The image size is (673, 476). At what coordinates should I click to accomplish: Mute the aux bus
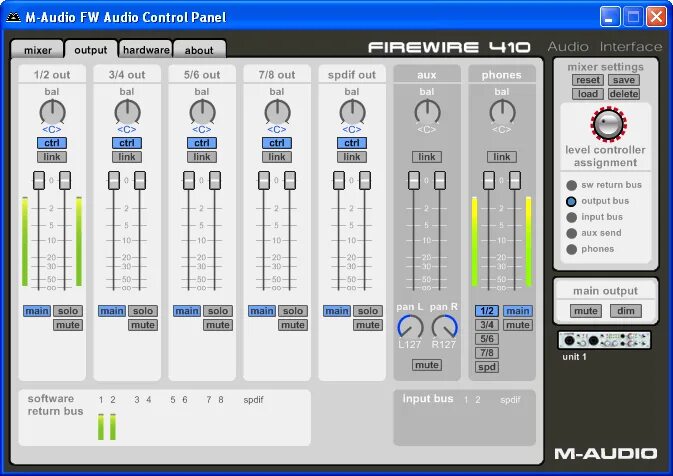(x=427, y=365)
